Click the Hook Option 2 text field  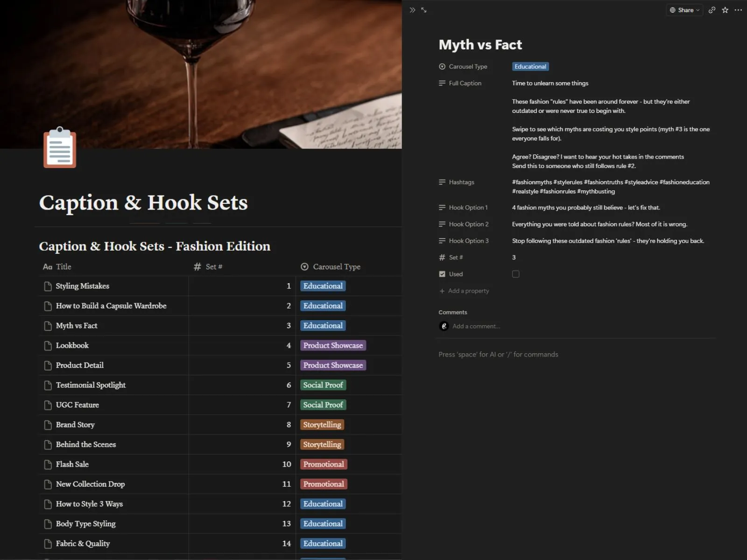tap(599, 224)
